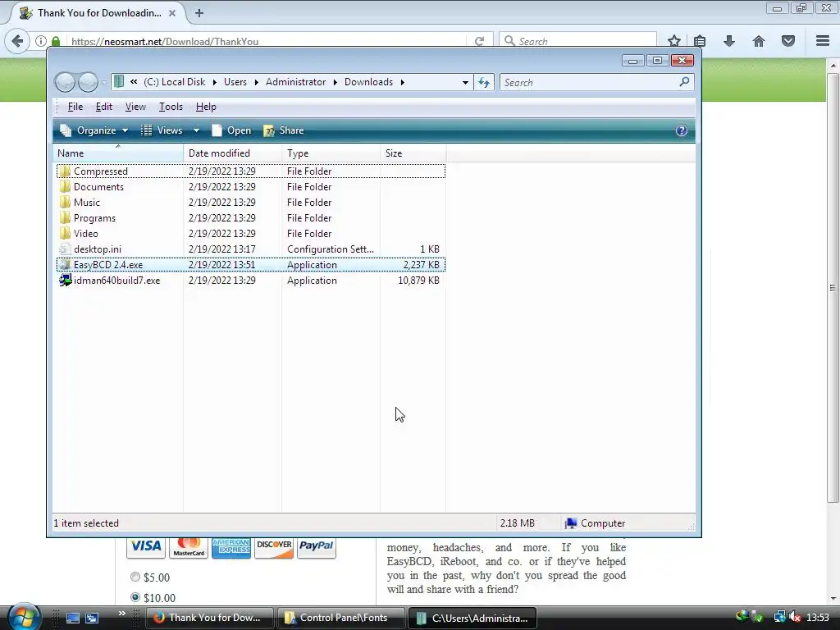
Task: Select the 10,879 KB size cell
Action: 418,281
